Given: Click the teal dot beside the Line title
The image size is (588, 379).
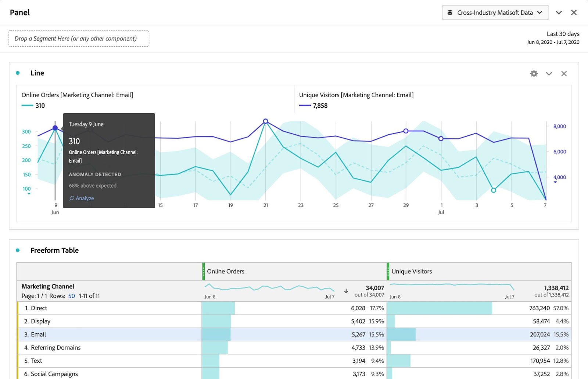Looking at the screenshot, I should (x=17, y=73).
